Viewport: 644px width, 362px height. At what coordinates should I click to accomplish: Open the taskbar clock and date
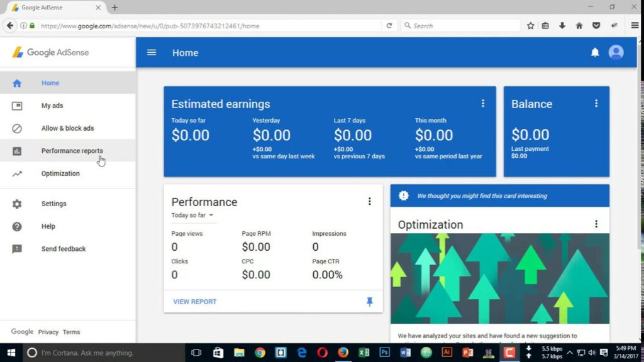tap(626, 353)
